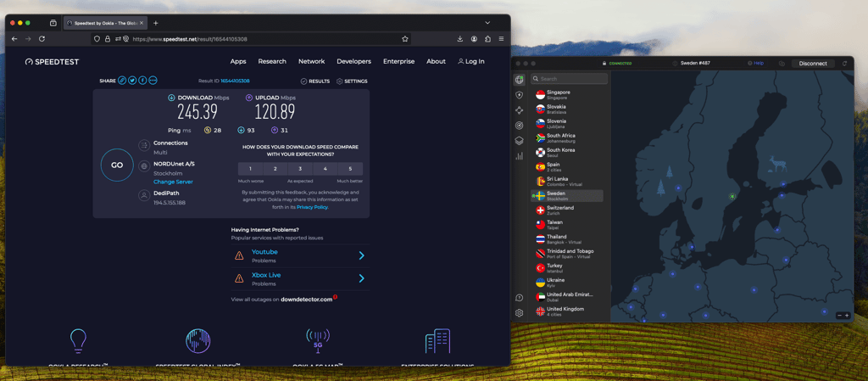Select Sweden Stockholm in server list
This screenshot has height=381, width=868.
click(567, 196)
